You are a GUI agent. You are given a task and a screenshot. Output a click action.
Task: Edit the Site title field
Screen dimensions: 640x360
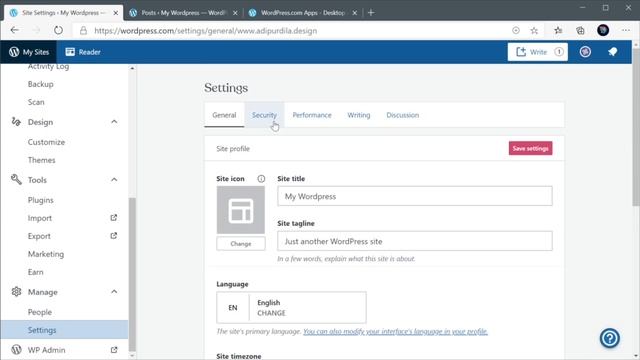click(x=415, y=196)
